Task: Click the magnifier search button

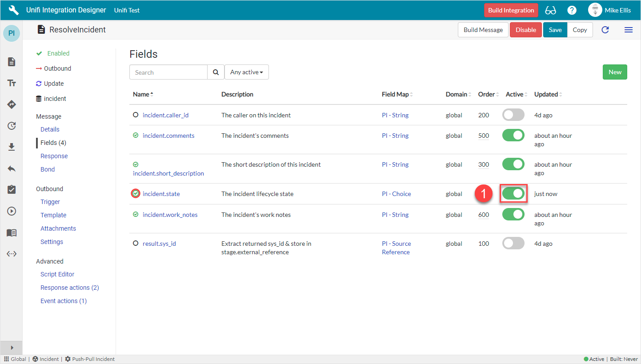Action: point(216,72)
